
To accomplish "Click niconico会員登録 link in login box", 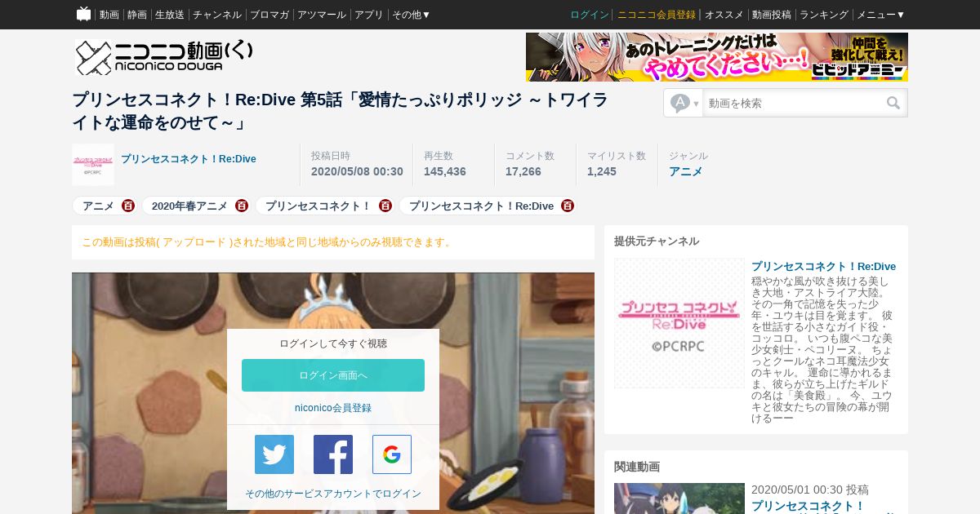I will click(333, 408).
